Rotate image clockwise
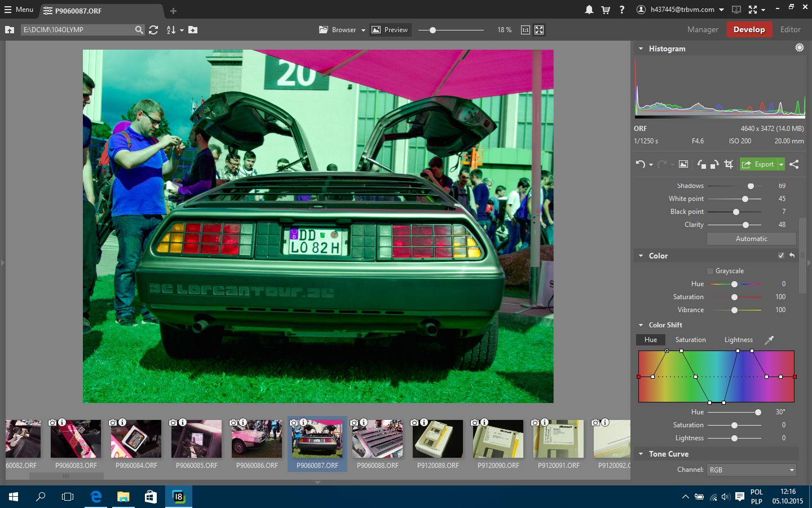The width and height of the screenshot is (812, 508). point(714,164)
